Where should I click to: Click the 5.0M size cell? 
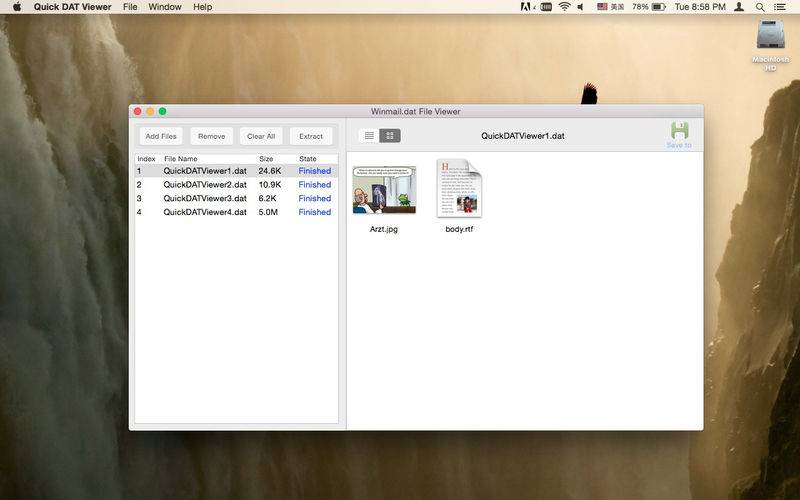[268, 212]
